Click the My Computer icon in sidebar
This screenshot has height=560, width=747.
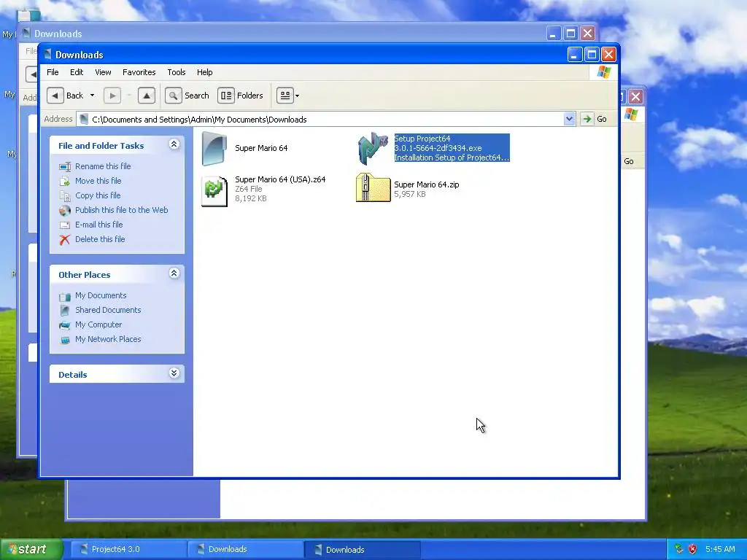[65, 325]
